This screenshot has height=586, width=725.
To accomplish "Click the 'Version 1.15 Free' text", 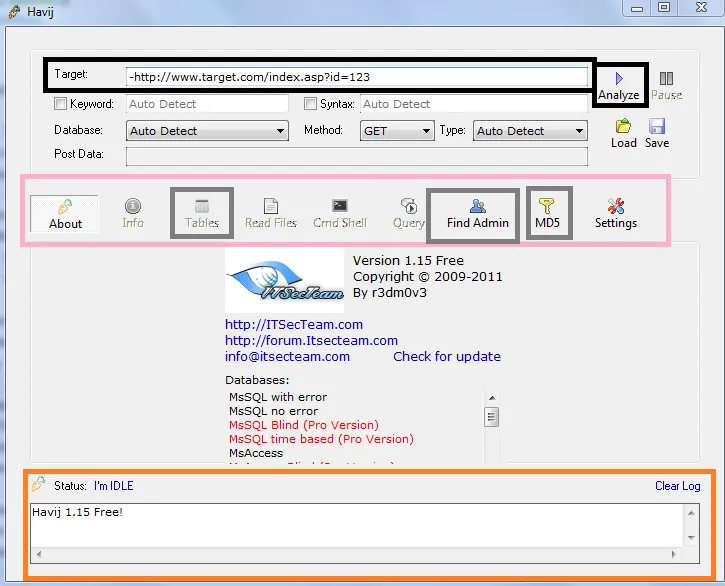I will click(408, 260).
